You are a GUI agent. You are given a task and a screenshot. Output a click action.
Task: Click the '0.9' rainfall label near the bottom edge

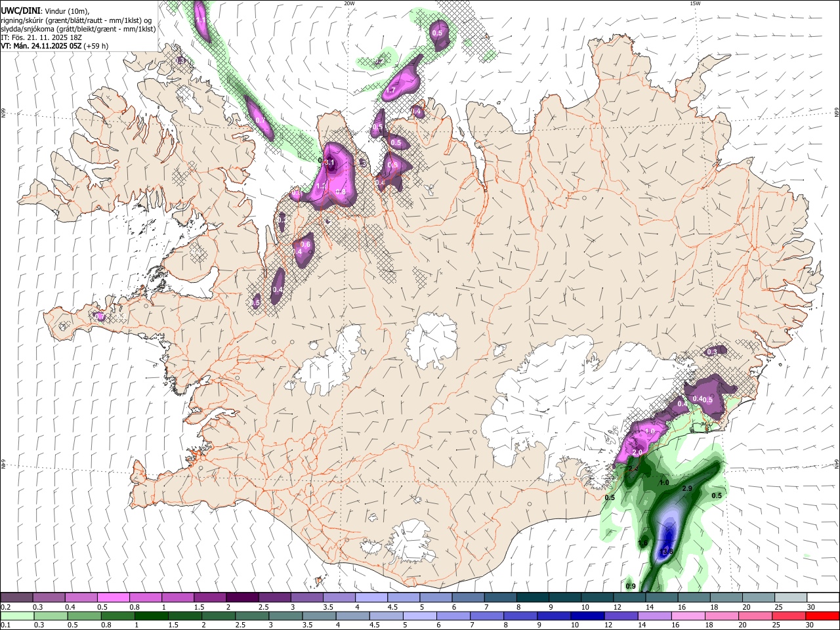click(631, 586)
